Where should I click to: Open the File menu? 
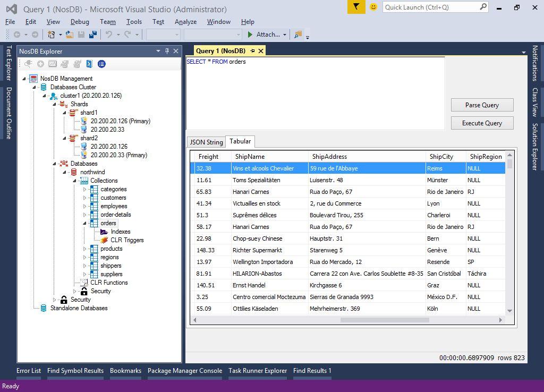pyautogui.click(x=10, y=21)
